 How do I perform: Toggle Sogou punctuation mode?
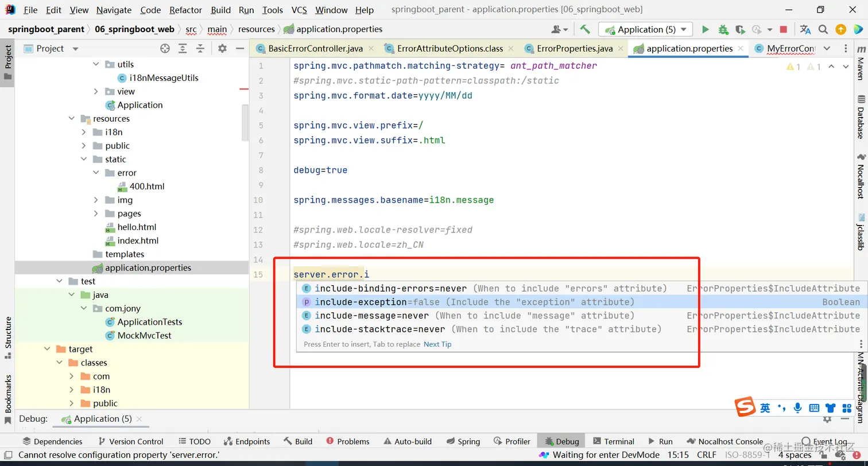pyautogui.click(x=781, y=408)
